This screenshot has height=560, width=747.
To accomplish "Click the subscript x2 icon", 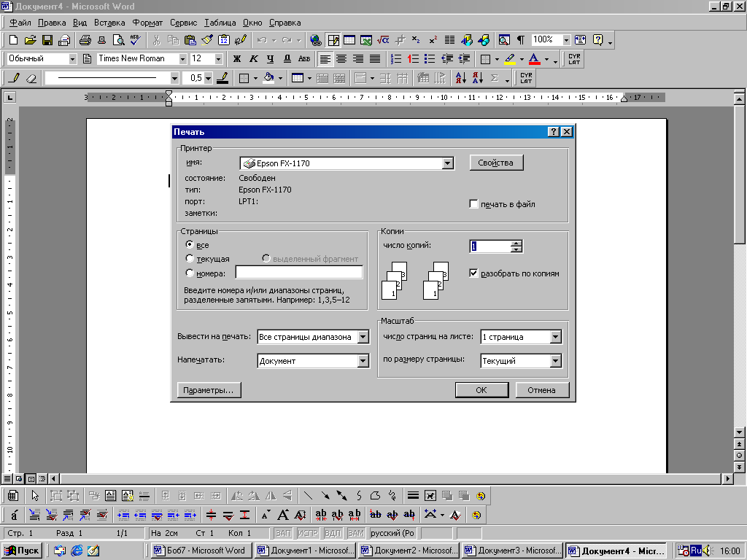I will tap(416, 40).
